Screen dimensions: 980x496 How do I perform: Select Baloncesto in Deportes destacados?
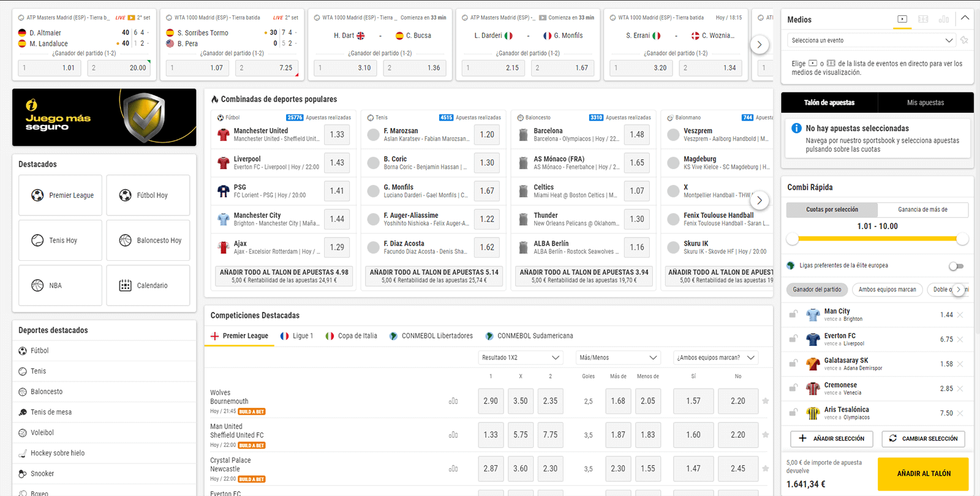coord(104,392)
